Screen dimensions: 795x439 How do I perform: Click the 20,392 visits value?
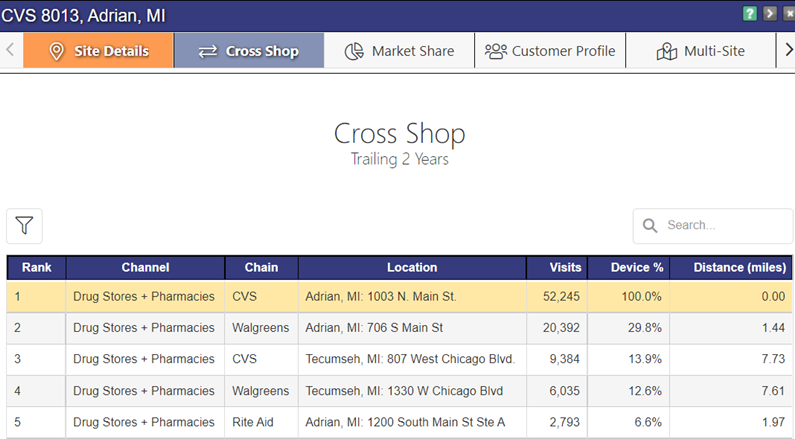click(561, 328)
